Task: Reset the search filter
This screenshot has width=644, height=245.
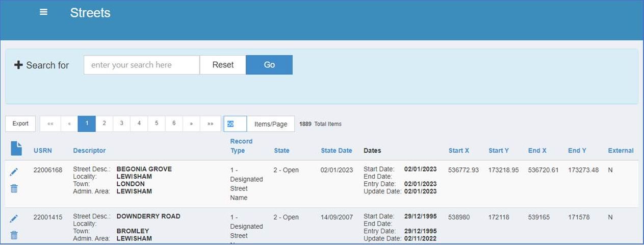Action: [223, 65]
